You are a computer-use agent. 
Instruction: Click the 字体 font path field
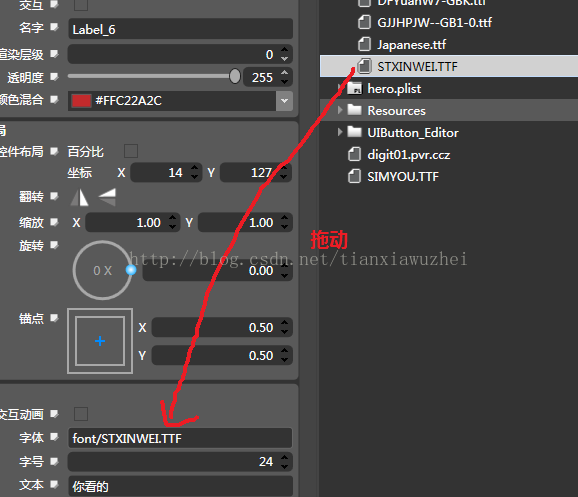click(180, 438)
